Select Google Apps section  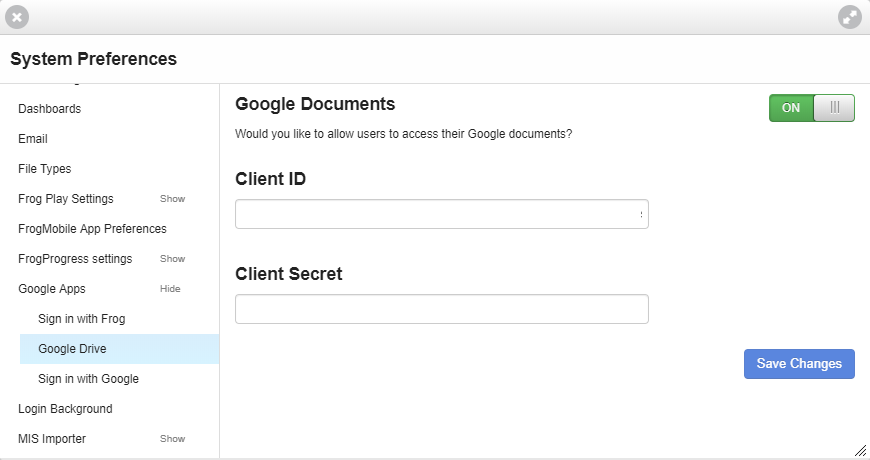pos(52,289)
